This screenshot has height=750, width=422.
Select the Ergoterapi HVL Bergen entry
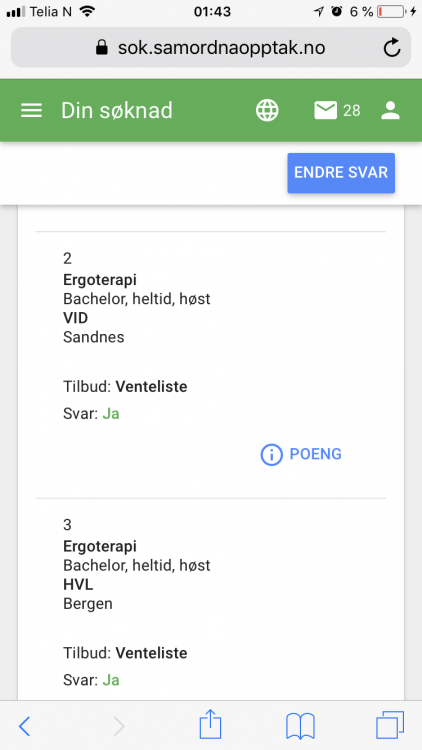(211, 599)
